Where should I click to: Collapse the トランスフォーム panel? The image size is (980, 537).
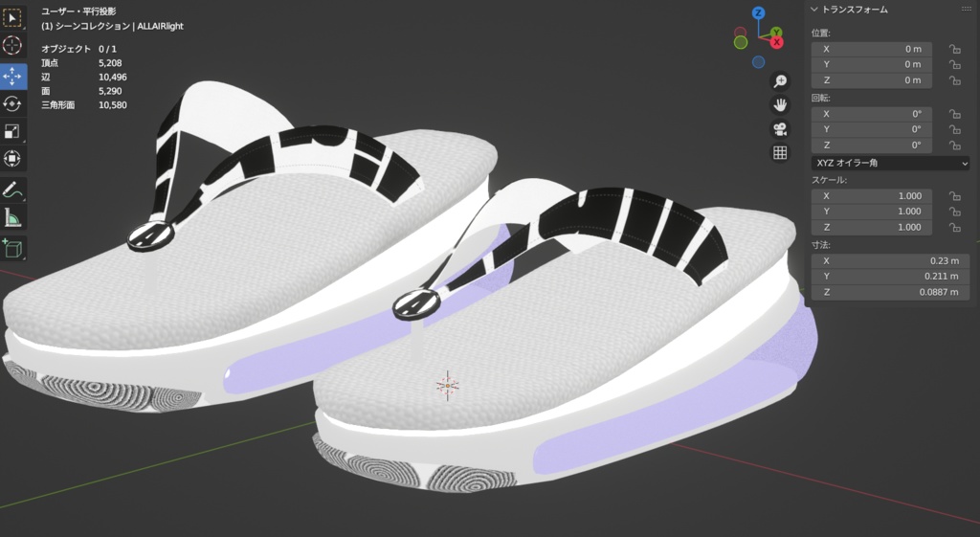pyautogui.click(x=814, y=10)
